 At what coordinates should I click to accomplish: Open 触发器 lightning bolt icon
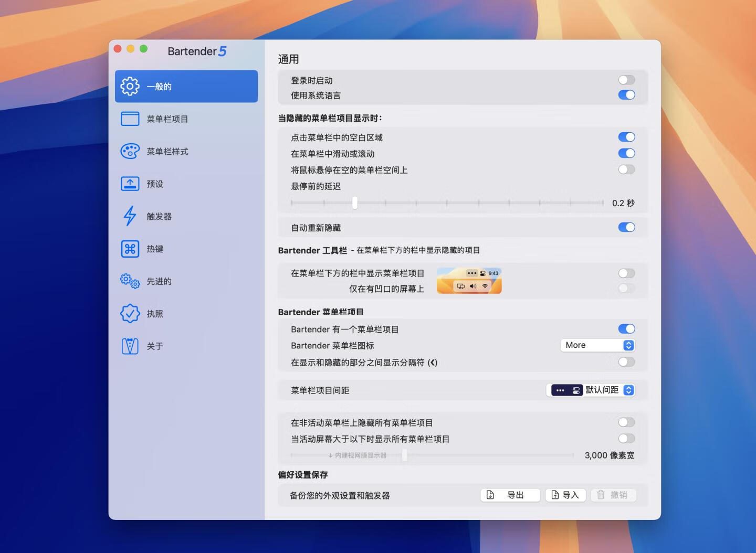130,216
